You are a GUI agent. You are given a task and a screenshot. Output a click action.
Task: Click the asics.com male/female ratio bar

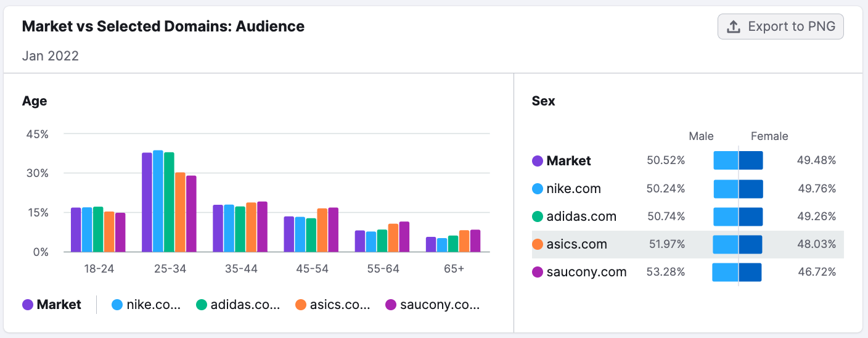click(738, 244)
